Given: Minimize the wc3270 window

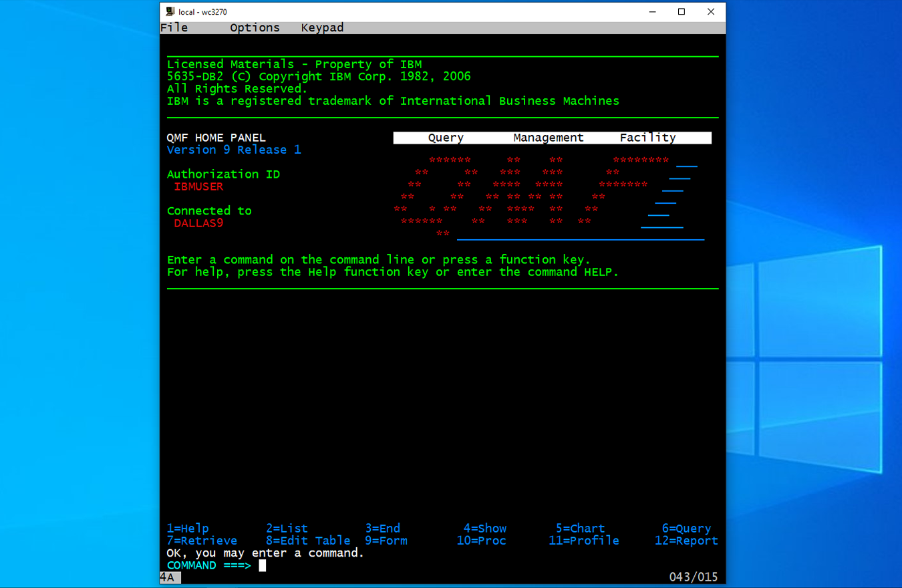Looking at the screenshot, I should click(x=651, y=12).
